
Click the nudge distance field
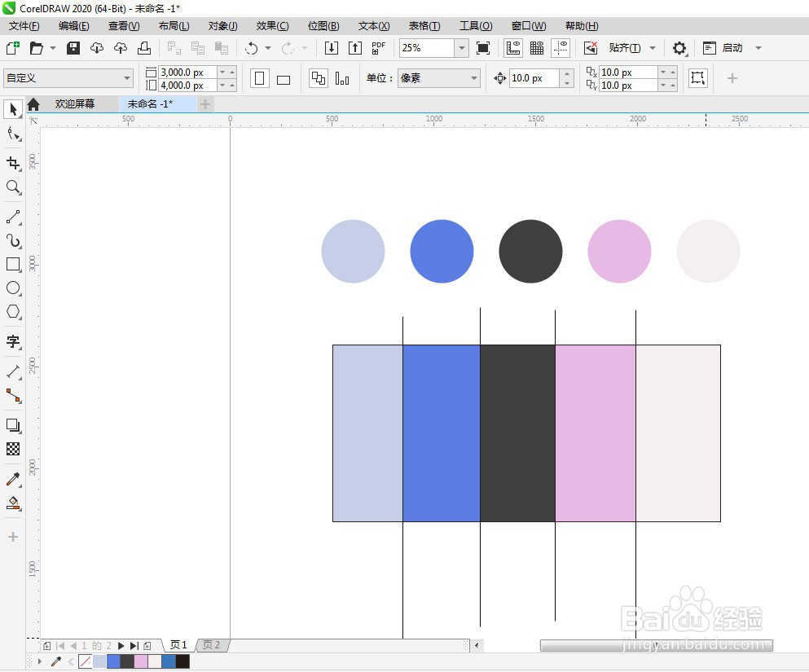534,78
